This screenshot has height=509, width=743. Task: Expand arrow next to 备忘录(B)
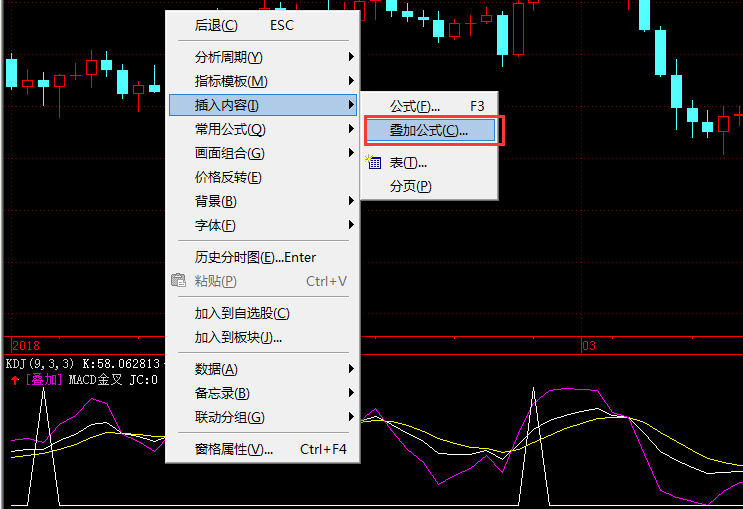coord(351,392)
